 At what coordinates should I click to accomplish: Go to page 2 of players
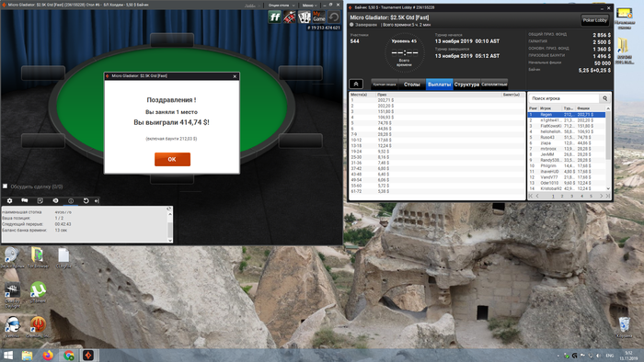point(562,196)
